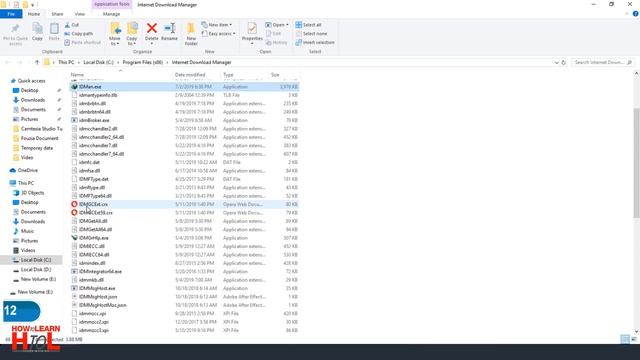Open the Properties ribbon button
640x360 pixels.
coord(252,34)
